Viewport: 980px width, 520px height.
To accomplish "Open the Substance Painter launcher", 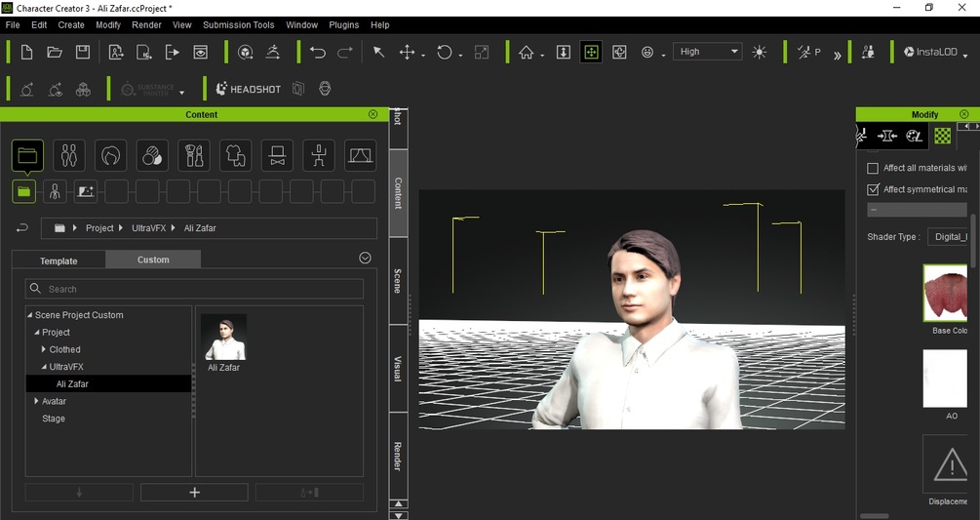I will (x=147, y=90).
